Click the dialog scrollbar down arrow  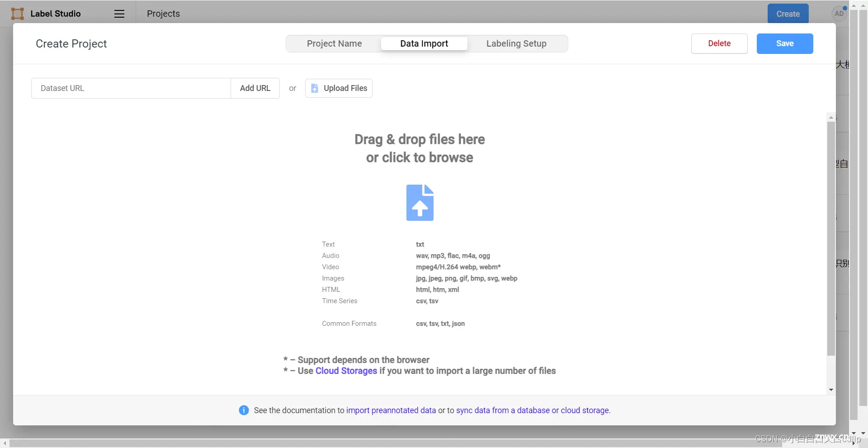click(x=831, y=390)
